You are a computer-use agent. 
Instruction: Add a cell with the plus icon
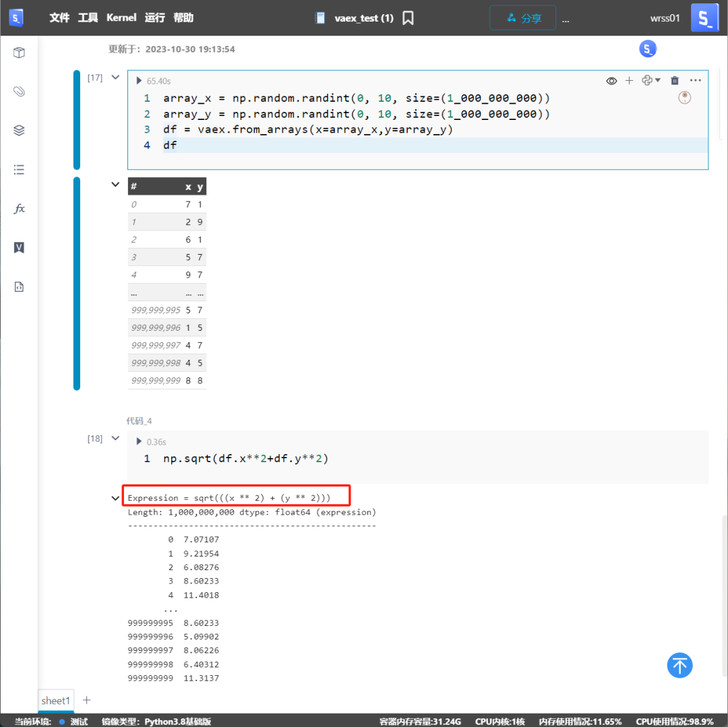point(629,81)
